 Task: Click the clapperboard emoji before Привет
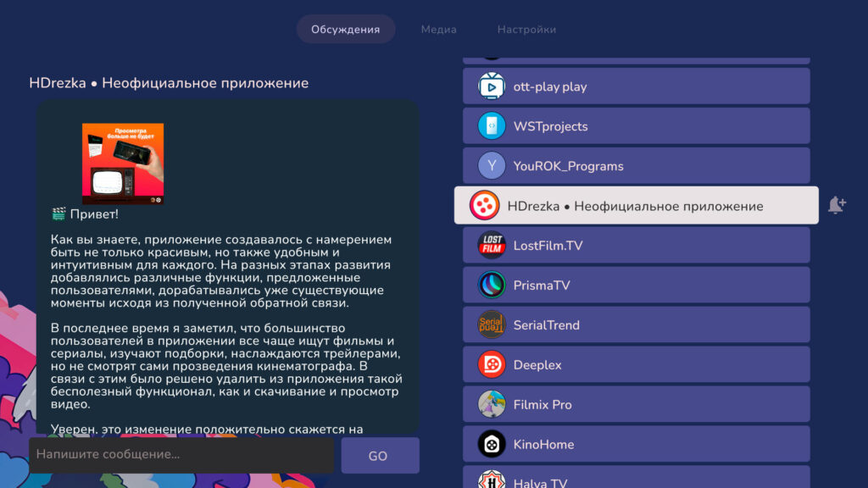tap(58, 213)
